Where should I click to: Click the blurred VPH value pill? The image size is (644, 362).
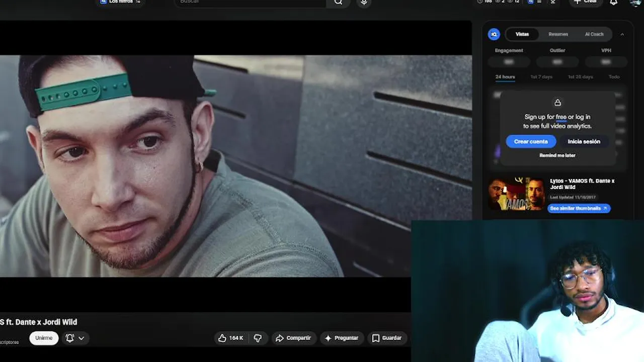pos(606,62)
